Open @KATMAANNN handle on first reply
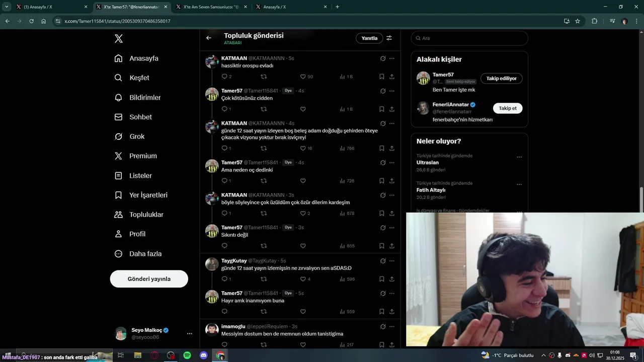The width and height of the screenshot is (644, 362). click(266, 58)
